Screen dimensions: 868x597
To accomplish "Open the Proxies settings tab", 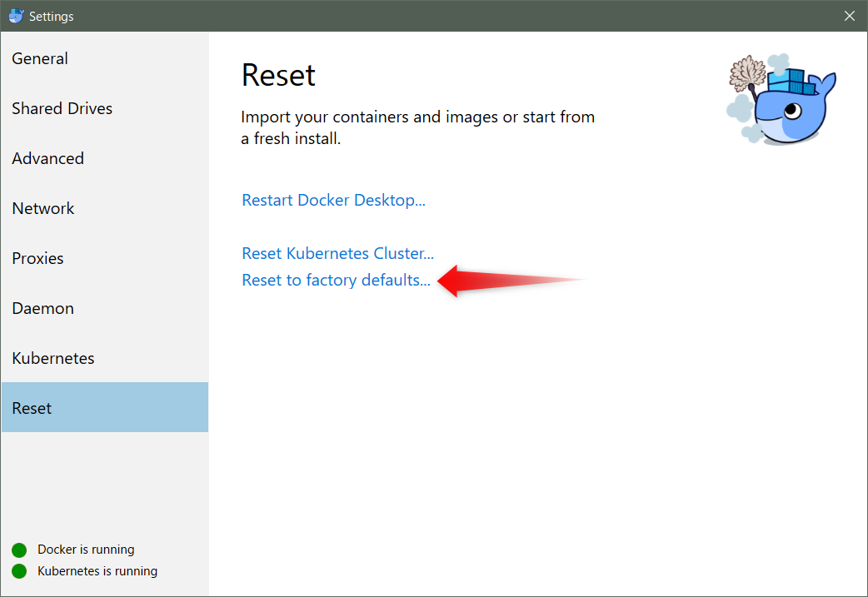I will pos(37,258).
